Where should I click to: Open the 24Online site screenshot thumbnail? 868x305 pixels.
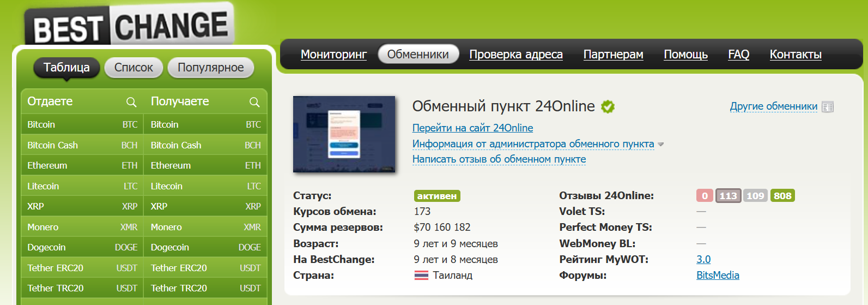344,134
